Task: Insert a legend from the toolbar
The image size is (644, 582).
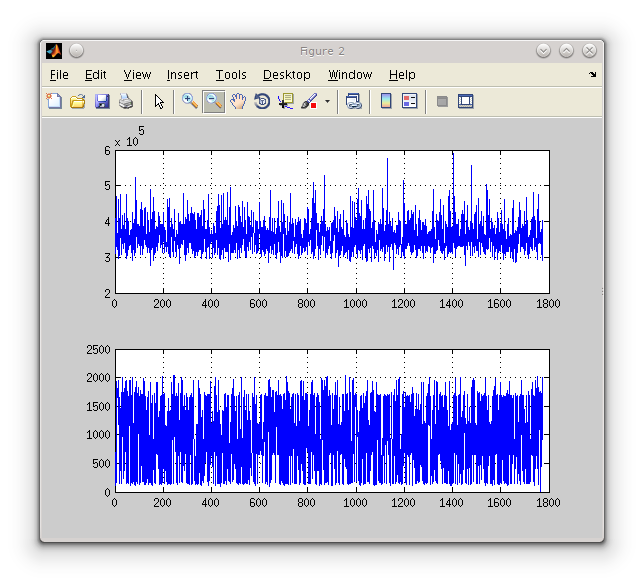Action: [409, 101]
